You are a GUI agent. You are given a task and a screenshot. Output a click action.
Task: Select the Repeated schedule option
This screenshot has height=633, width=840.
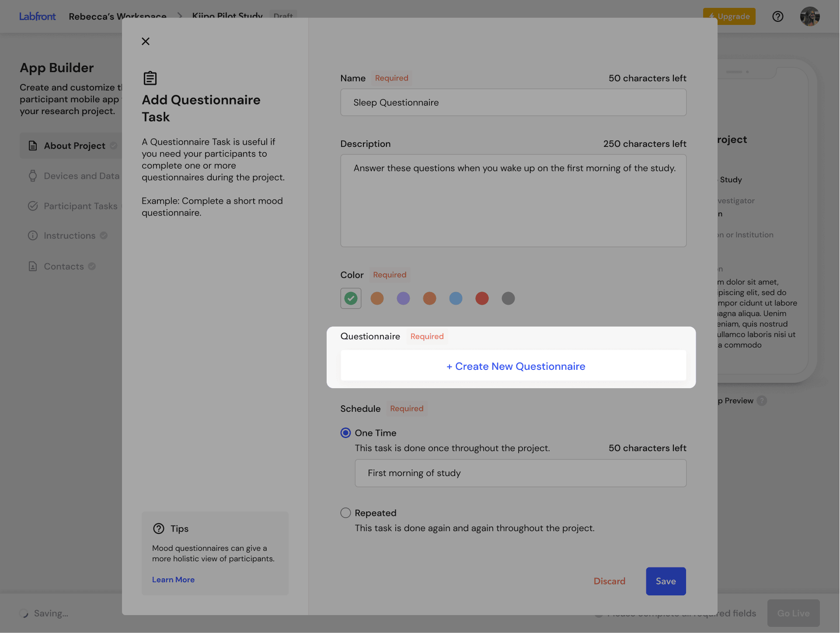(345, 512)
